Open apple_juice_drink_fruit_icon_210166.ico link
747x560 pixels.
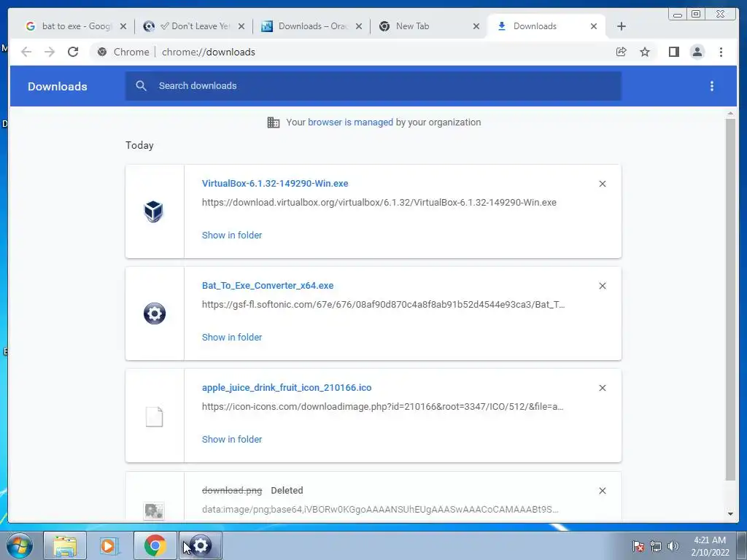287,388
